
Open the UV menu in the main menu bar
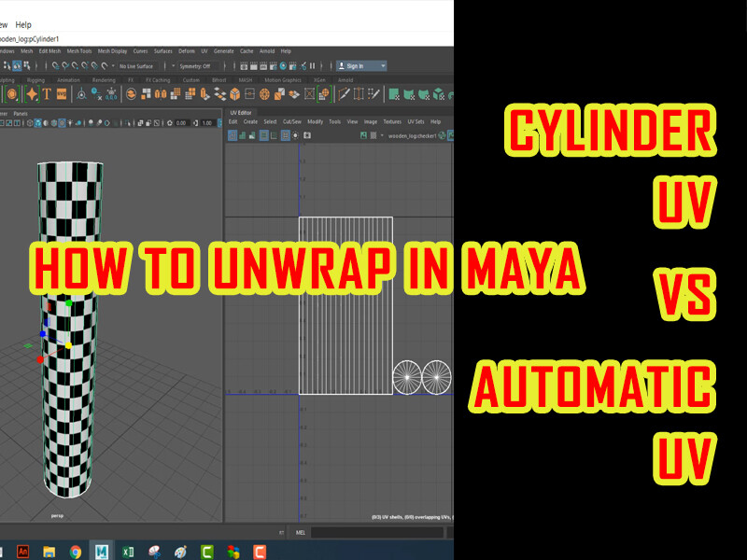pos(203,50)
